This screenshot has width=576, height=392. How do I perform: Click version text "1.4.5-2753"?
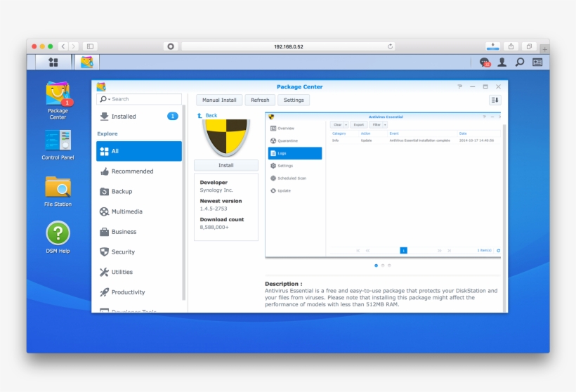(214, 209)
